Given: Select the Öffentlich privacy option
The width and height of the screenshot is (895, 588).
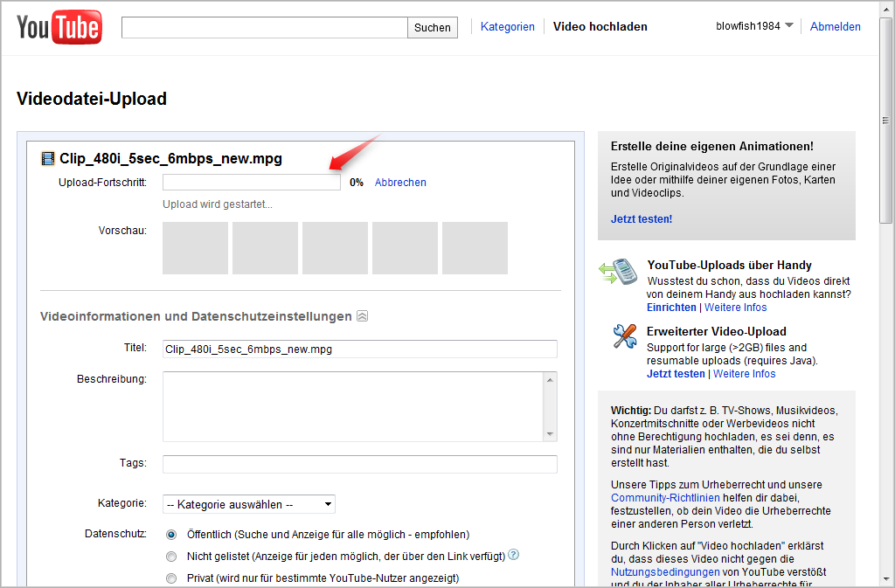Looking at the screenshot, I should 171,535.
